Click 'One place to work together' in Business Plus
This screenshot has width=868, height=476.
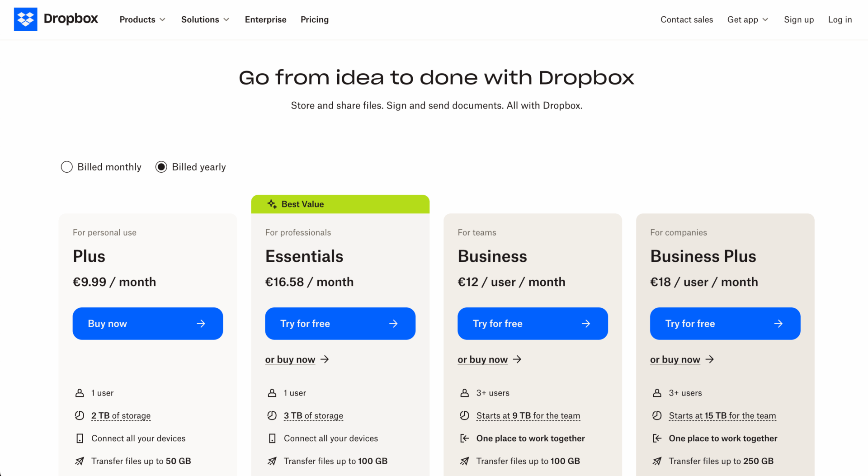(723, 438)
